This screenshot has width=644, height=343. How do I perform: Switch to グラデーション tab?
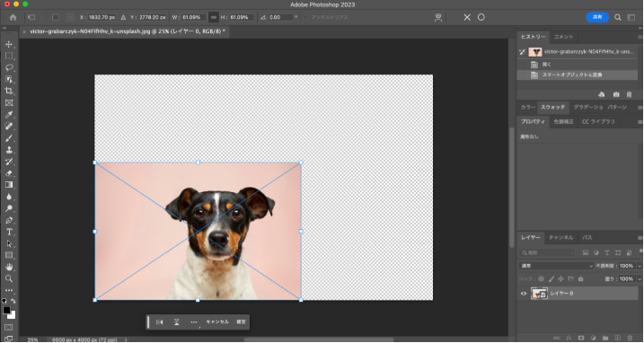(x=587, y=107)
